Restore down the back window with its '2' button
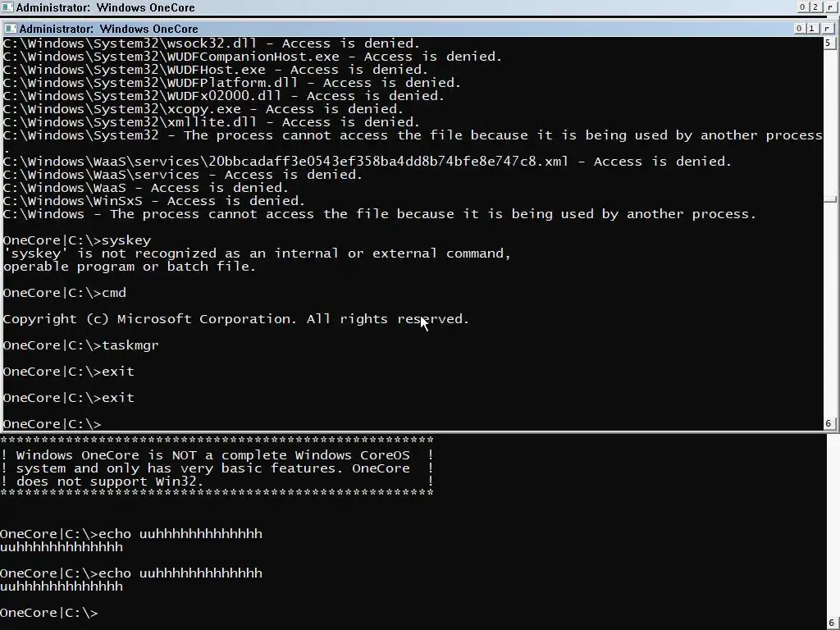Viewport: 840px width, 630px height. pyautogui.click(x=815, y=7)
